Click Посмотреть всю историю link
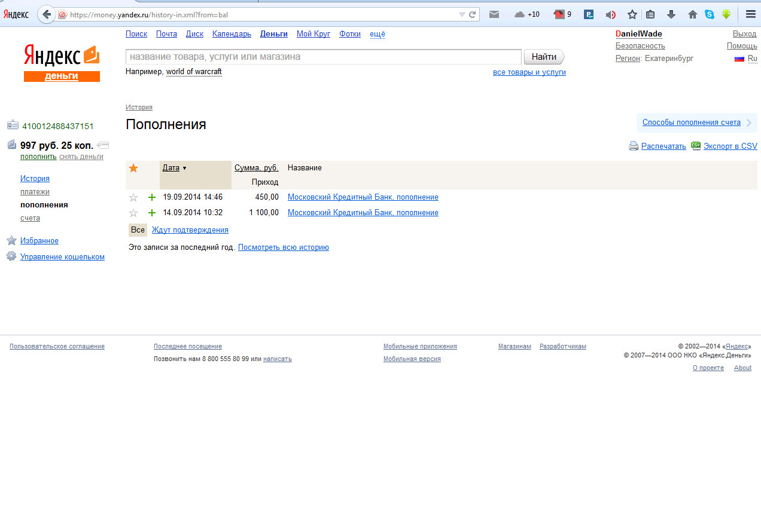Screen dimensions: 761x532 click(284, 247)
